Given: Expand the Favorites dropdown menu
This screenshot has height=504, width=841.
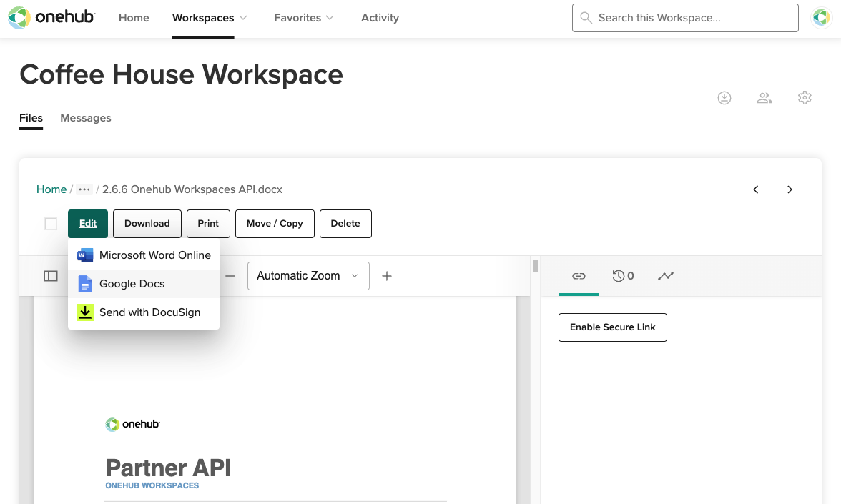Looking at the screenshot, I should coord(304,18).
